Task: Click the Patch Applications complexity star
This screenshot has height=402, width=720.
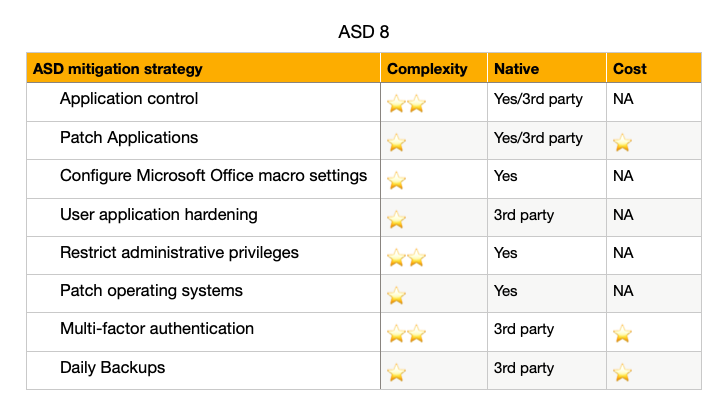Action: click(x=396, y=142)
